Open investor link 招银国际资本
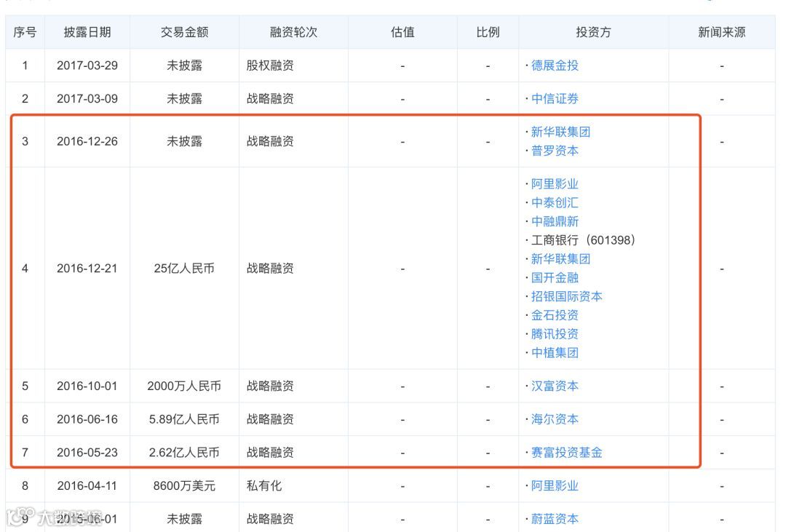 (x=566, y=296)
